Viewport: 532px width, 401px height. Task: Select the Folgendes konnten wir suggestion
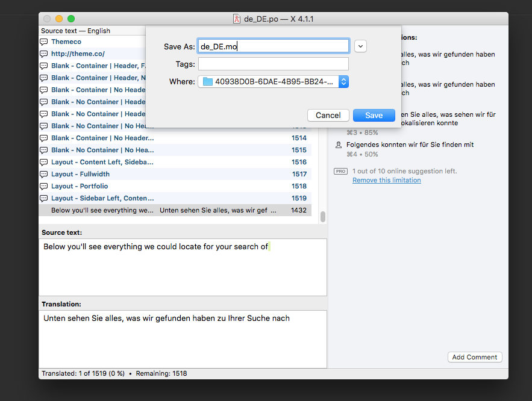coord(410,145)
